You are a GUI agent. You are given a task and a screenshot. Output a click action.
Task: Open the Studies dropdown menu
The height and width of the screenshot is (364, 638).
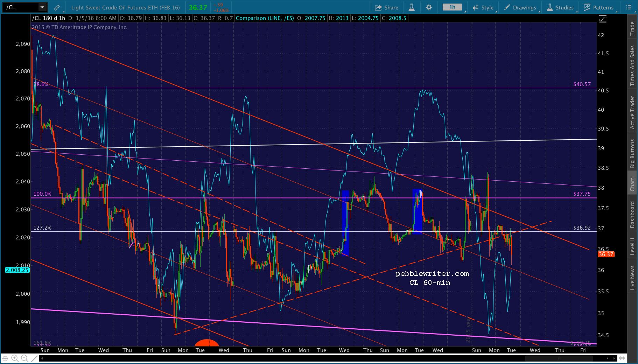561,7
